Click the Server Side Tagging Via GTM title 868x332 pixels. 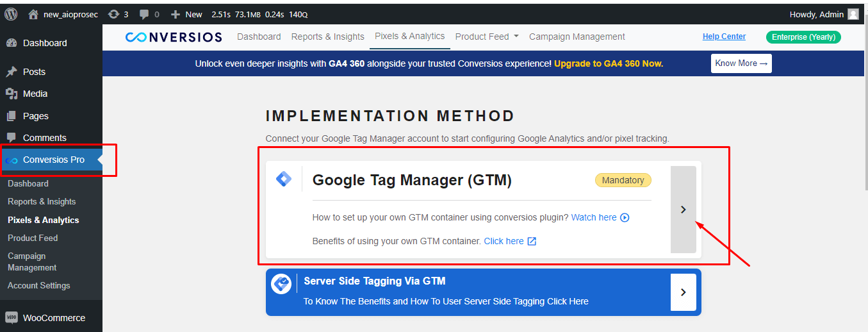point(375,281)
